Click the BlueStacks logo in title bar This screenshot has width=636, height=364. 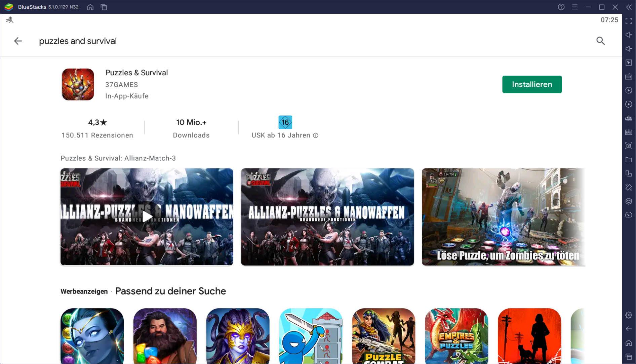click(9, 7)
